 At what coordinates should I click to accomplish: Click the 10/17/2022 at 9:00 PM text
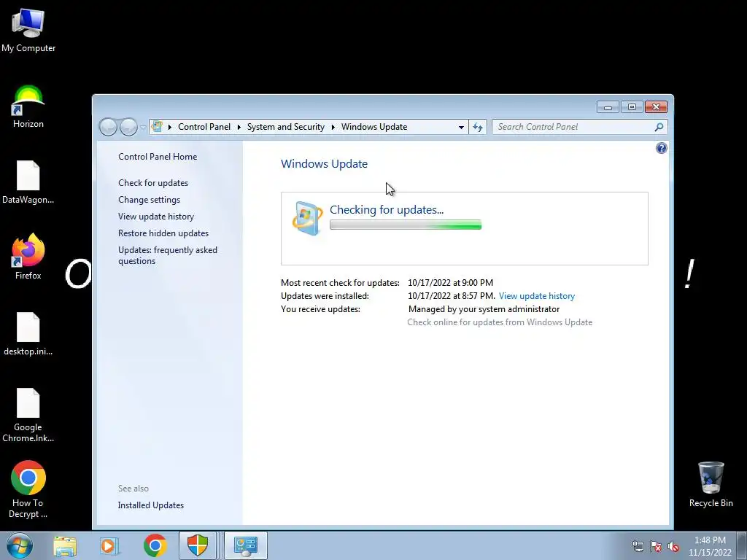click(x=450, y=283)
